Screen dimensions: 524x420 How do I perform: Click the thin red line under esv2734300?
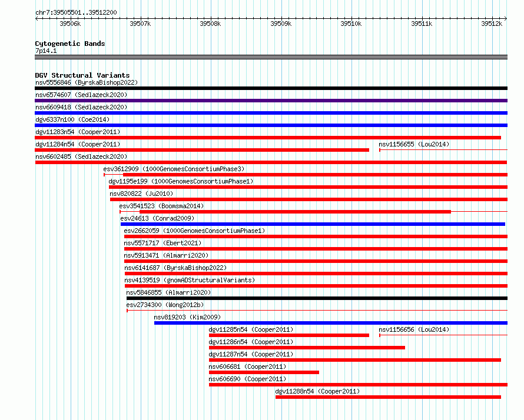tap(317, 311)
